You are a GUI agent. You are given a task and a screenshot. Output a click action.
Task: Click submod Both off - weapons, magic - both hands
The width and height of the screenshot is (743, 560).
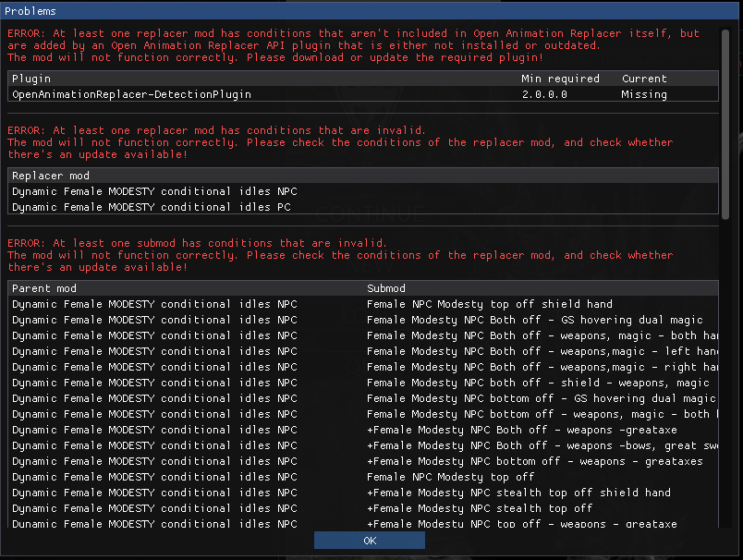542,335
